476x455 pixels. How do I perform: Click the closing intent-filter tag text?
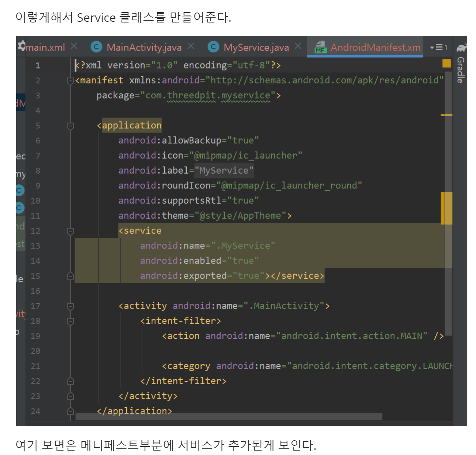point(183,381)
